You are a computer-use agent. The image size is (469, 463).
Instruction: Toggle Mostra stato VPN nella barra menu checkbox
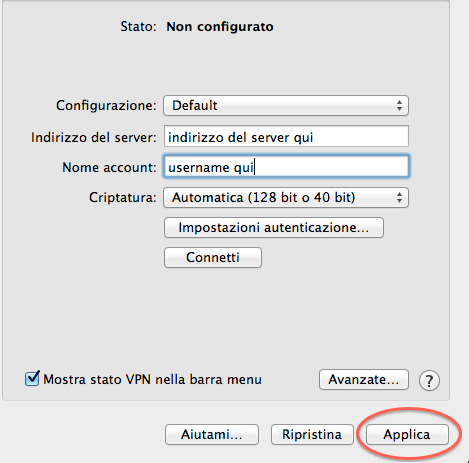coord(32,379)
